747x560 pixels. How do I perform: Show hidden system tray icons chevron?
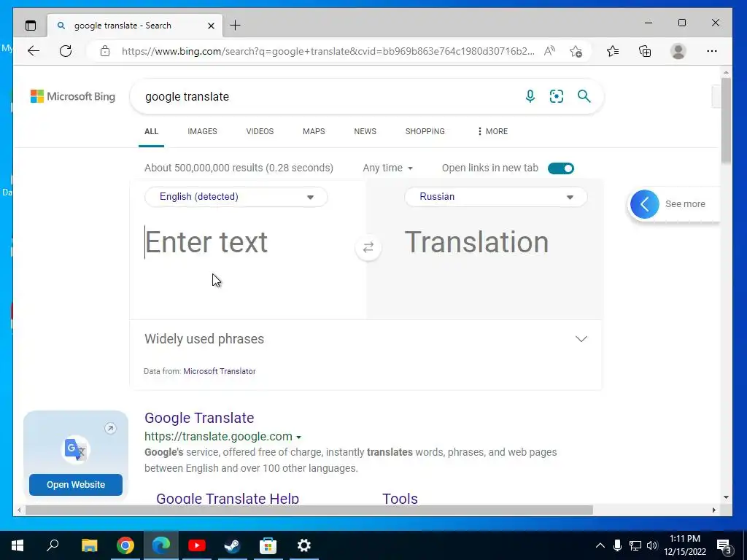[600, 545]
